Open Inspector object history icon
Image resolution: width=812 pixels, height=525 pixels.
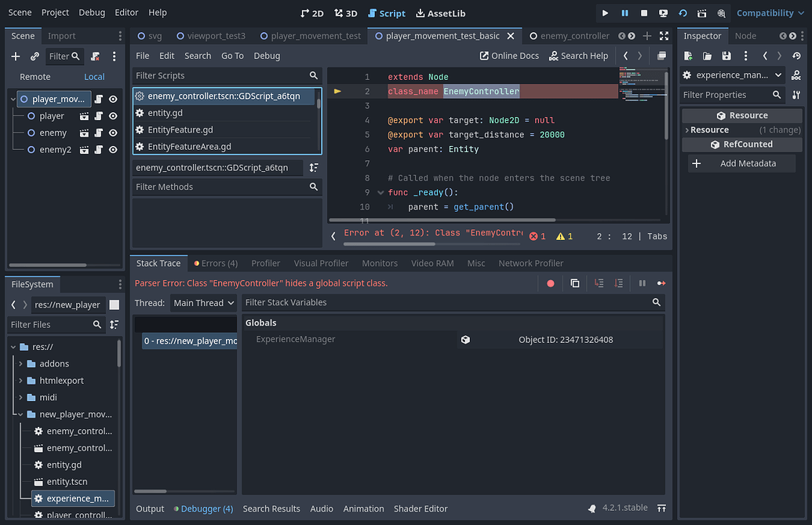(796, 56)
